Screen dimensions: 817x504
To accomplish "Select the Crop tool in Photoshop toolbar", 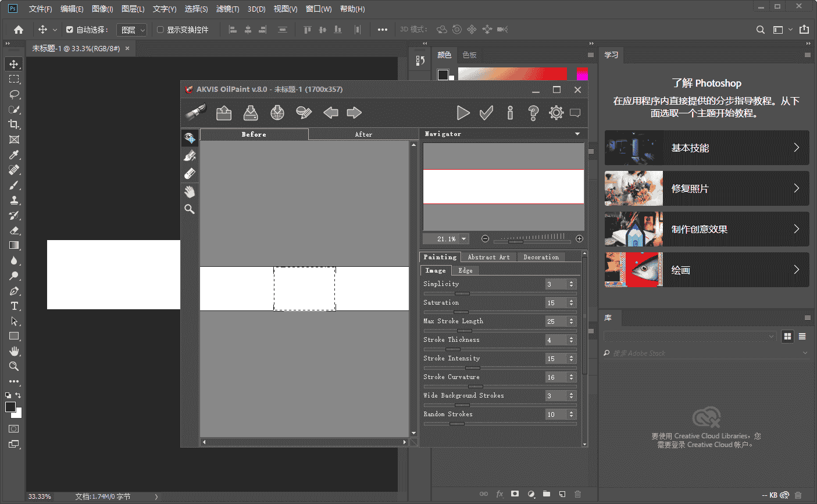I will [x=15, y=124].
